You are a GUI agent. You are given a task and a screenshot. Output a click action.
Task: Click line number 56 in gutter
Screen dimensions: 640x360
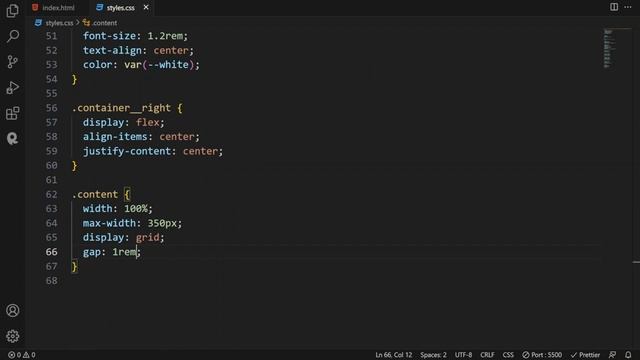pyautogui.click(x=51, y=108)
